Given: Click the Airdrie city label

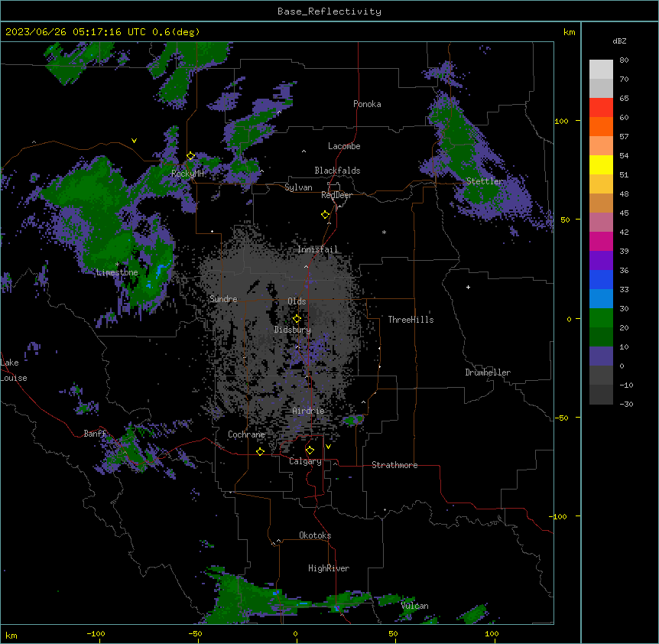Looking at the screenshot, I should click(x=308, y=411).
